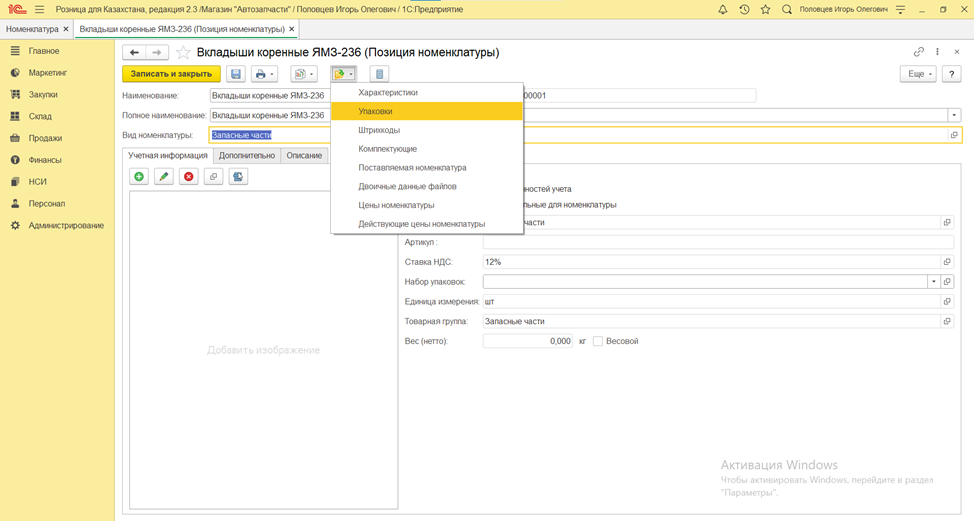
Task: Save item with floppy disk icon
Action: click(x=236, y=74)
